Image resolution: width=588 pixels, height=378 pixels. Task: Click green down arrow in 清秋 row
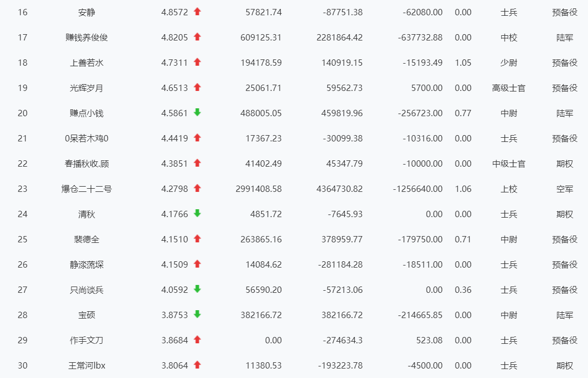click(198, 213)
